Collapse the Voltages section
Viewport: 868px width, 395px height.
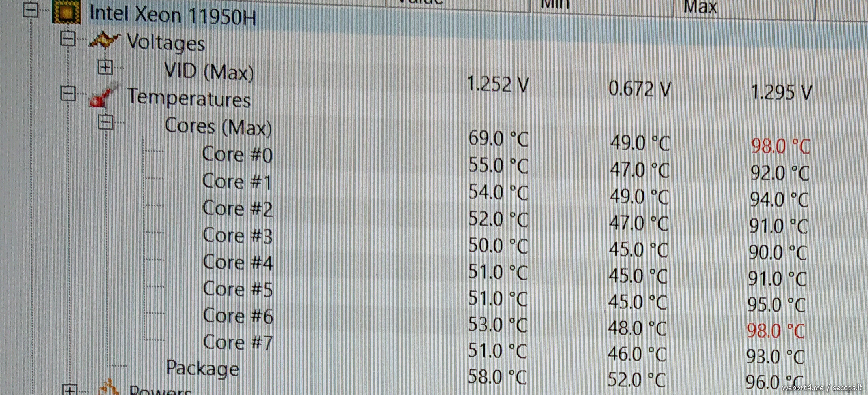pos(68,39)
